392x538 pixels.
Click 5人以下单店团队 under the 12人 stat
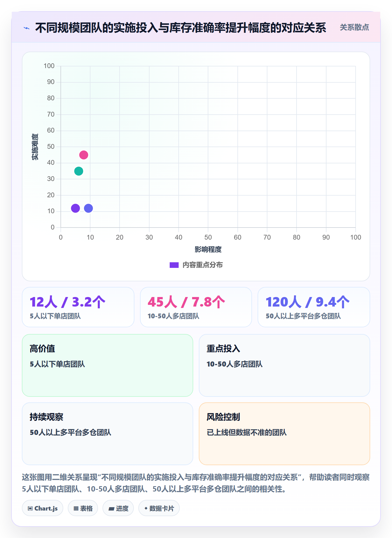point(55,316)
